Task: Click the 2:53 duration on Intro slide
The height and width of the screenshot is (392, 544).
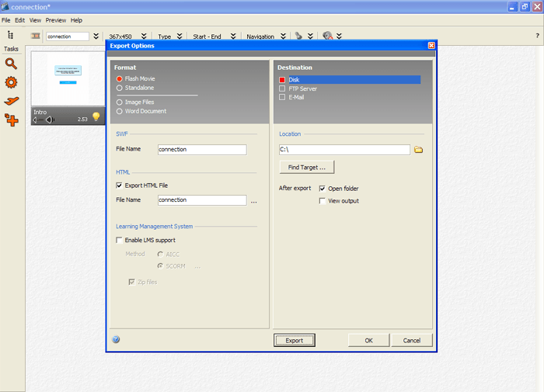Action: tap(82, 120)
